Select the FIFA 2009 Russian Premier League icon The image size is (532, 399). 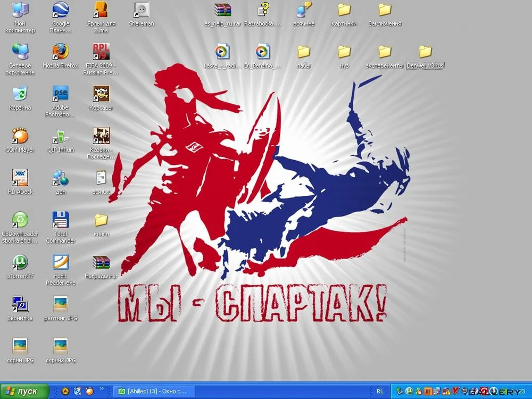click(x=101, y=52)
